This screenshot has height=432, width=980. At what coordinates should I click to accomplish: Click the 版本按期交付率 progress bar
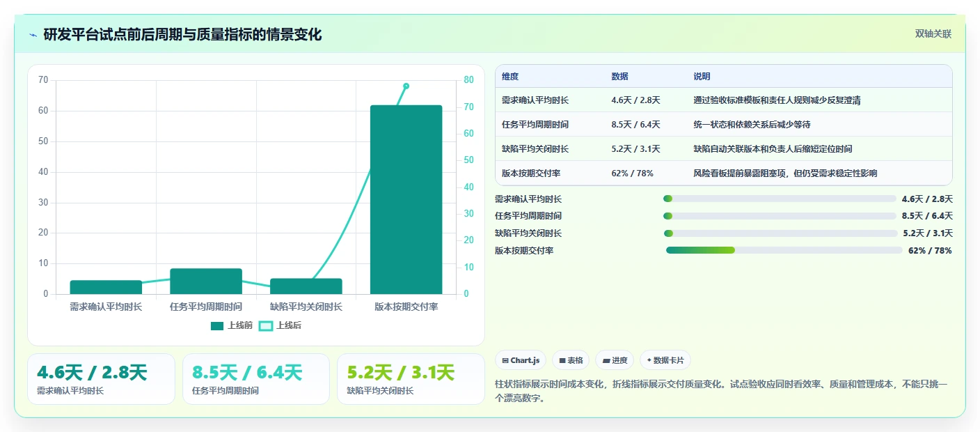tap(784, 250)
